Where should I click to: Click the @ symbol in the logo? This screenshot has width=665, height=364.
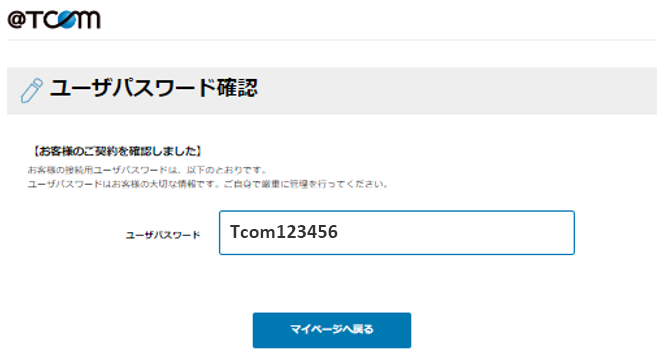point(17,20)
